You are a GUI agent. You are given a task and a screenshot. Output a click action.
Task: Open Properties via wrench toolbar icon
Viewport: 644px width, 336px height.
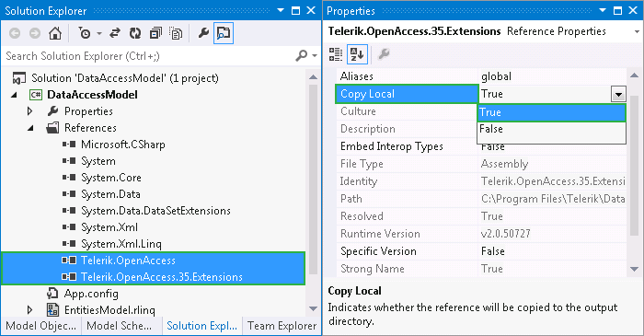(203, 33)
